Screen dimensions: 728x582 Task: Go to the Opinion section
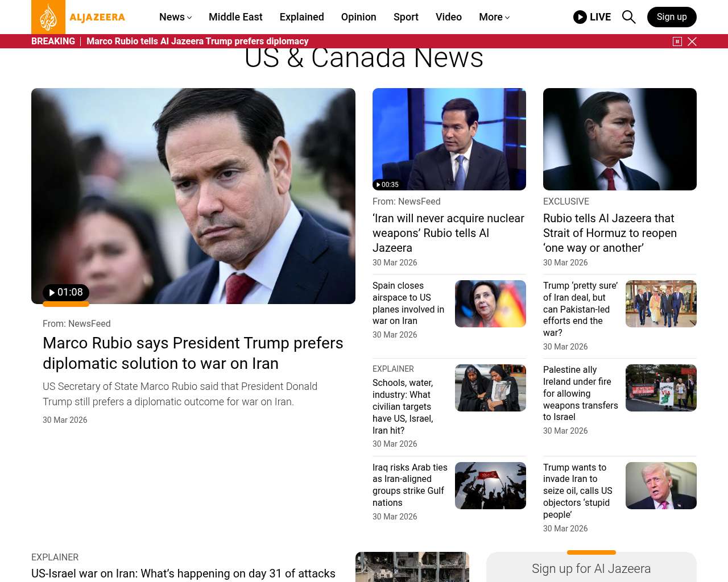(358, 17)
